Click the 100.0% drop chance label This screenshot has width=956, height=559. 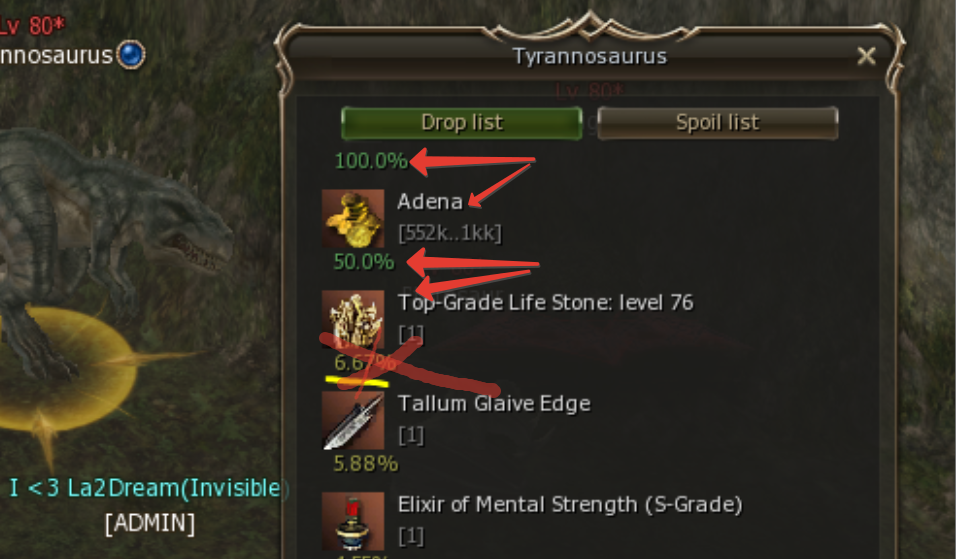(371, 161)
